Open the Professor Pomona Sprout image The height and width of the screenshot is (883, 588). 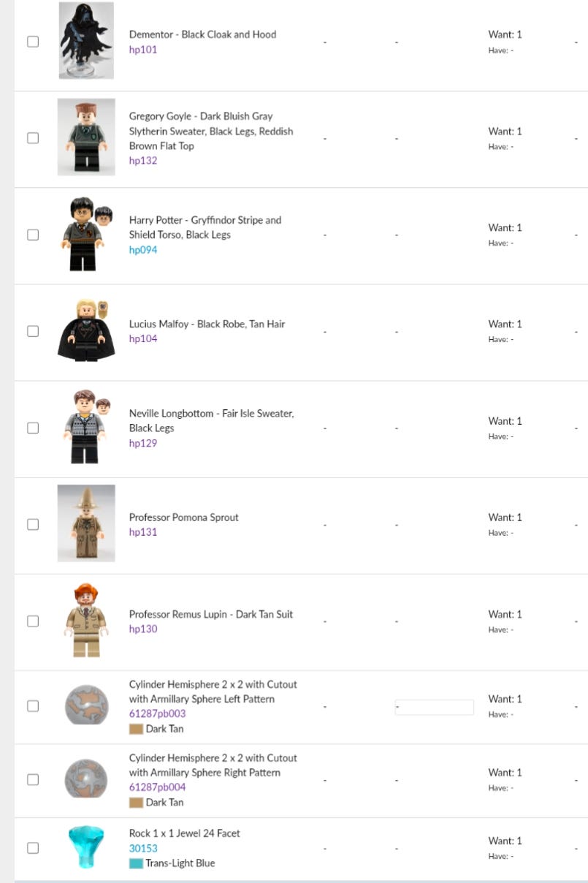86,523
